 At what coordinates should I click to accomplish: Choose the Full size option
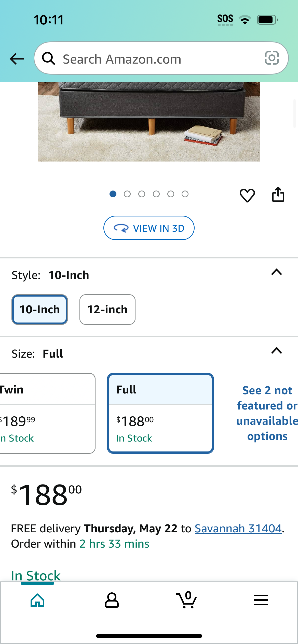[160, 413]
